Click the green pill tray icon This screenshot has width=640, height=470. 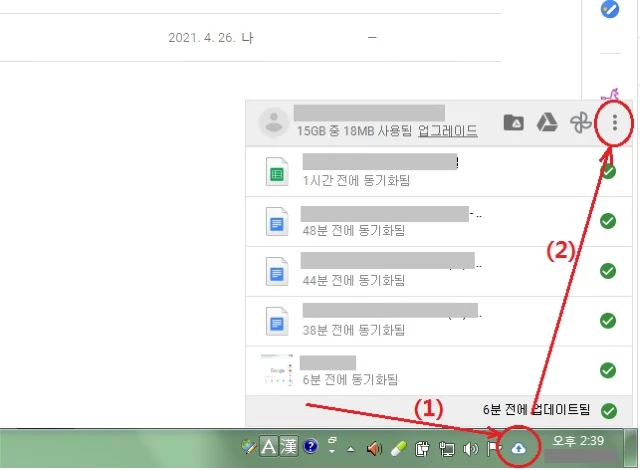click(398, 449)
